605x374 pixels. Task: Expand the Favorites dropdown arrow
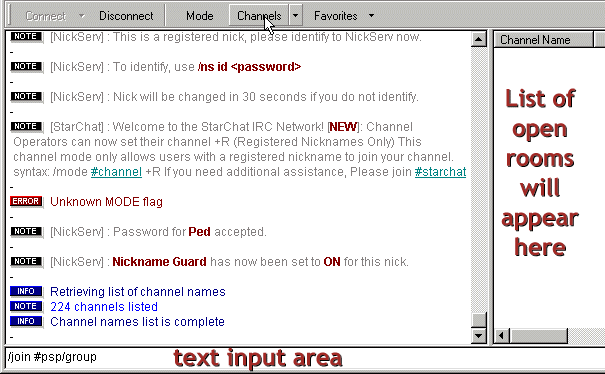371,16
